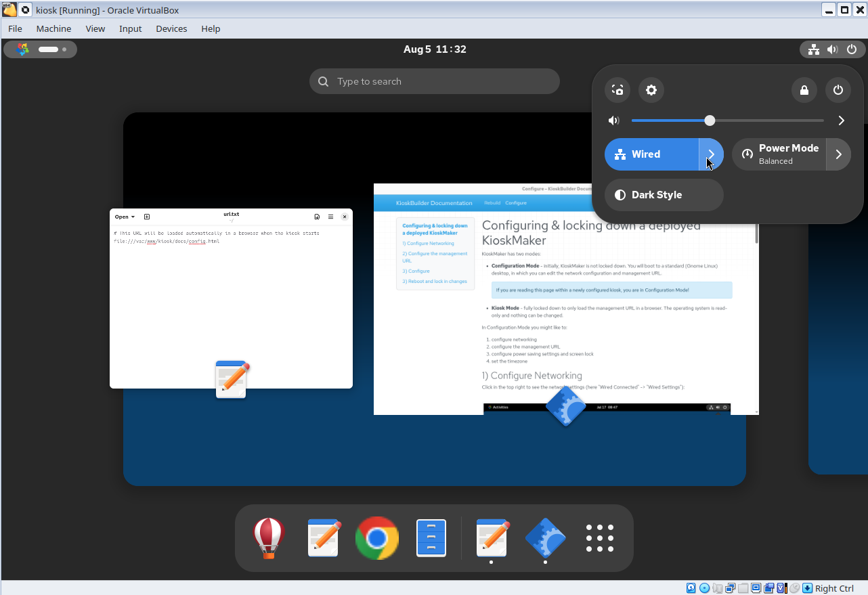Launch the first Text Editor dock icon
Image resolution: width=868 pixels, height=595 pixels.
323,538
